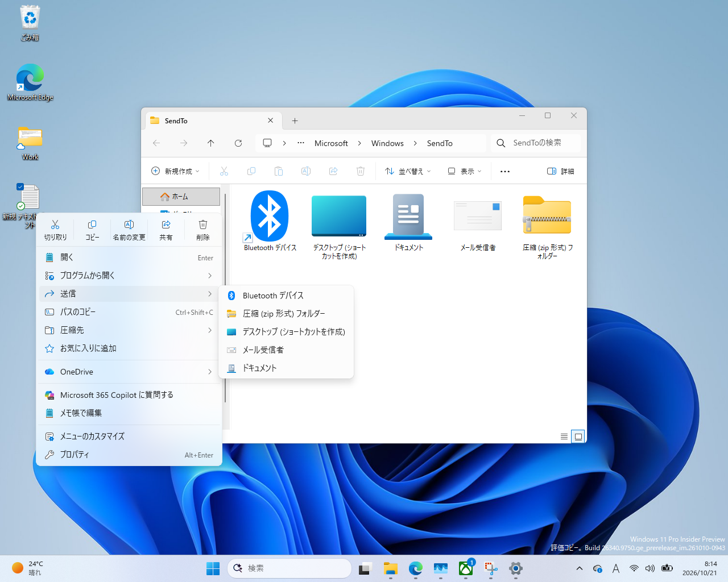
Task: Choose ドキュメント in the Send to submenu
Action: pos(286,368)
